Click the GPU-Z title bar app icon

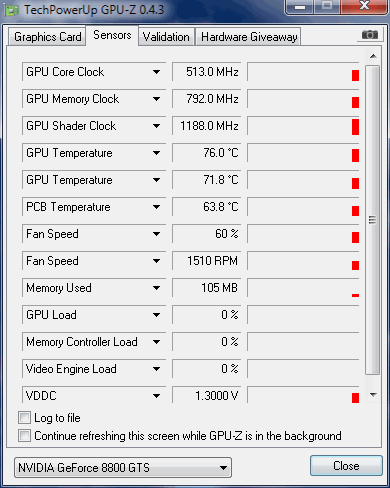(12, 10)
